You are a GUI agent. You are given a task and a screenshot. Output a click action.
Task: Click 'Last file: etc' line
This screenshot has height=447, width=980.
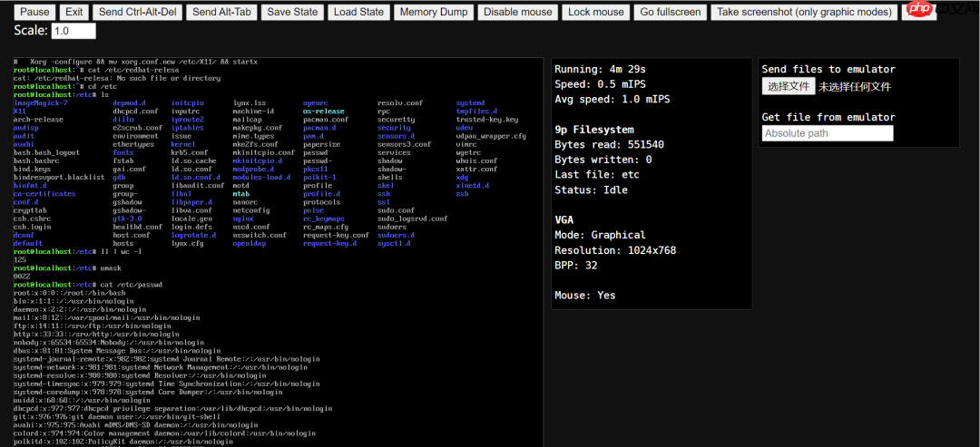click(597, 175)
